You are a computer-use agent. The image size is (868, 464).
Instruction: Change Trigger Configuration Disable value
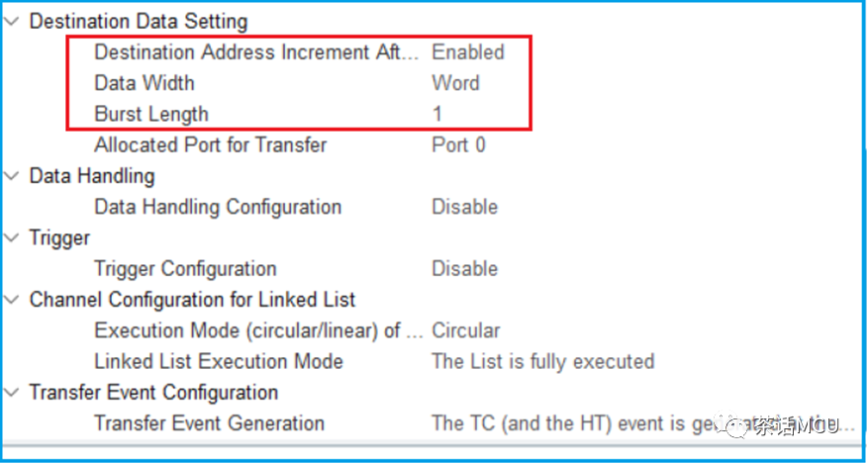click(464, 269)
